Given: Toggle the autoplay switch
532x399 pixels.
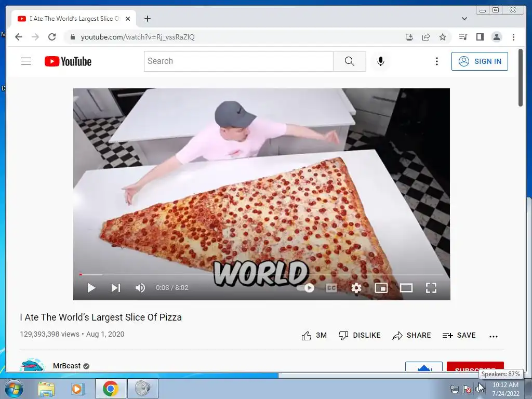Looking at the screenshot, I should pos(305,288).
